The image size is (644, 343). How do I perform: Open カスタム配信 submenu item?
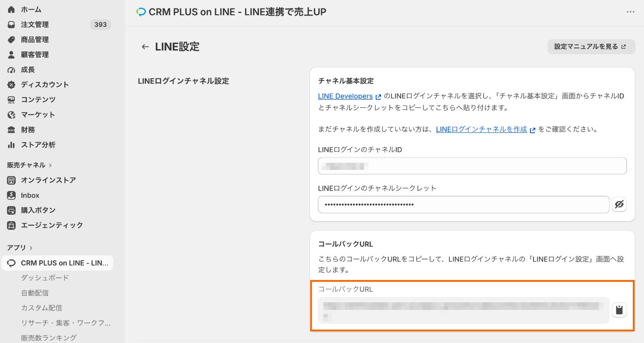[x=42, y=308]
